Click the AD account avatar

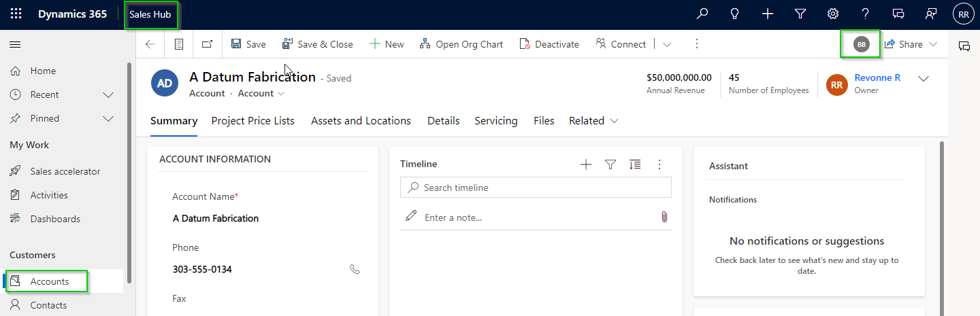pyautogui.click(x=165, y=84)
